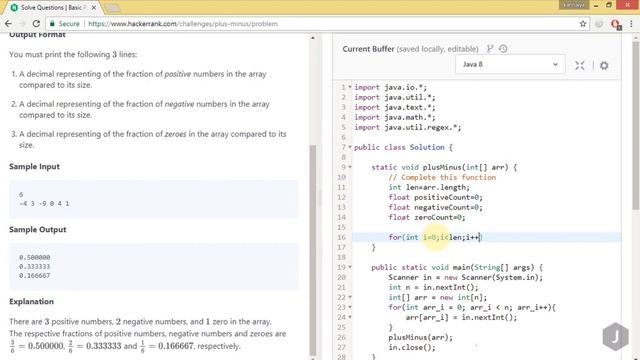640x360 pixels.
Task: Click the 'int n = in.nextInt();' line
Action: click(433, 287)
